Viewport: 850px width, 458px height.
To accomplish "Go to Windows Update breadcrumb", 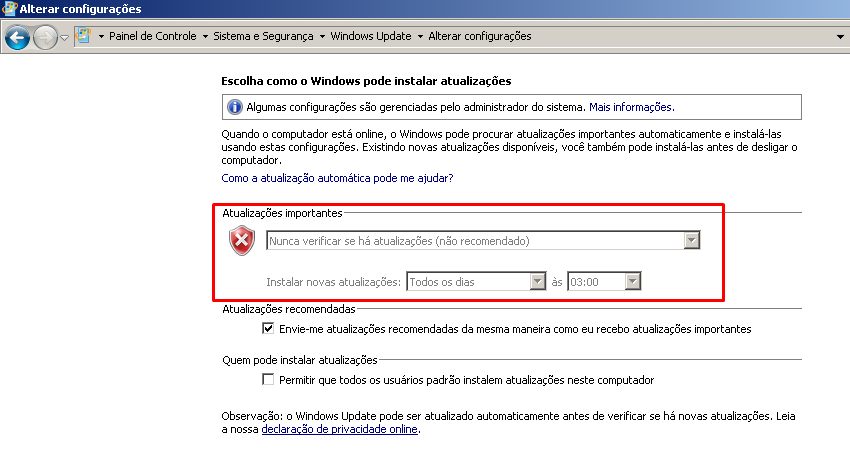I will [x=371, y=36].
